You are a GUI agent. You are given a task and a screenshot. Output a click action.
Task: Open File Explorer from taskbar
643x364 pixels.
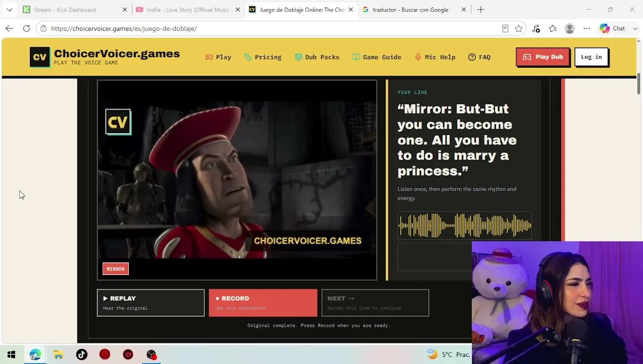coord(58,354)
